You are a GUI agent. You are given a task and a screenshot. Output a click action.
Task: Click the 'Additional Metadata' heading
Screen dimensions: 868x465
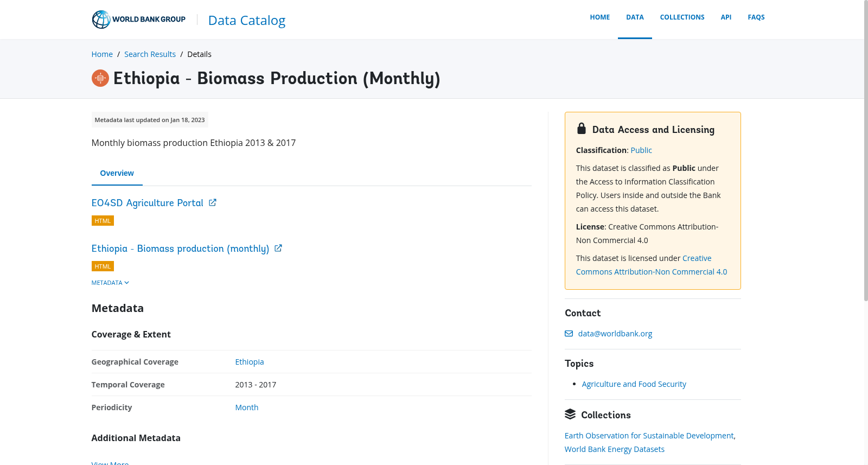pyautogui.click(x=136, y=438)
